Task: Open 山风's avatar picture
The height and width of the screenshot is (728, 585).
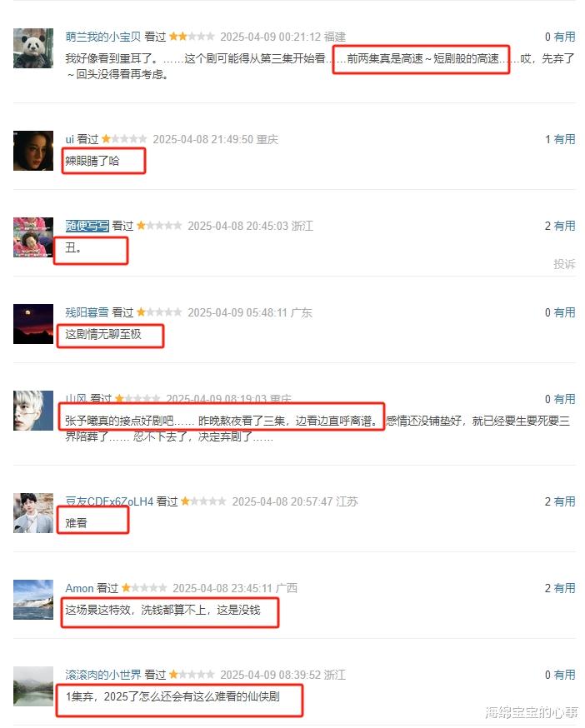Action: 33,411
